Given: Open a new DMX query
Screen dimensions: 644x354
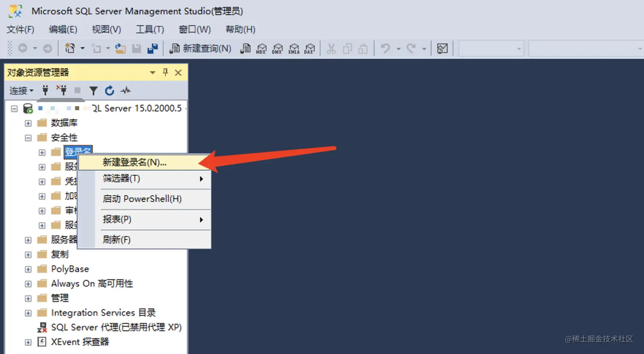Looking at the screenshot, I should coord(277,49).
